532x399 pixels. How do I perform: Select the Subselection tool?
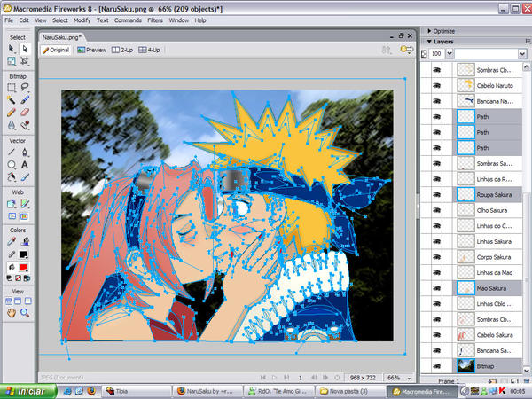tap(25, 49)
